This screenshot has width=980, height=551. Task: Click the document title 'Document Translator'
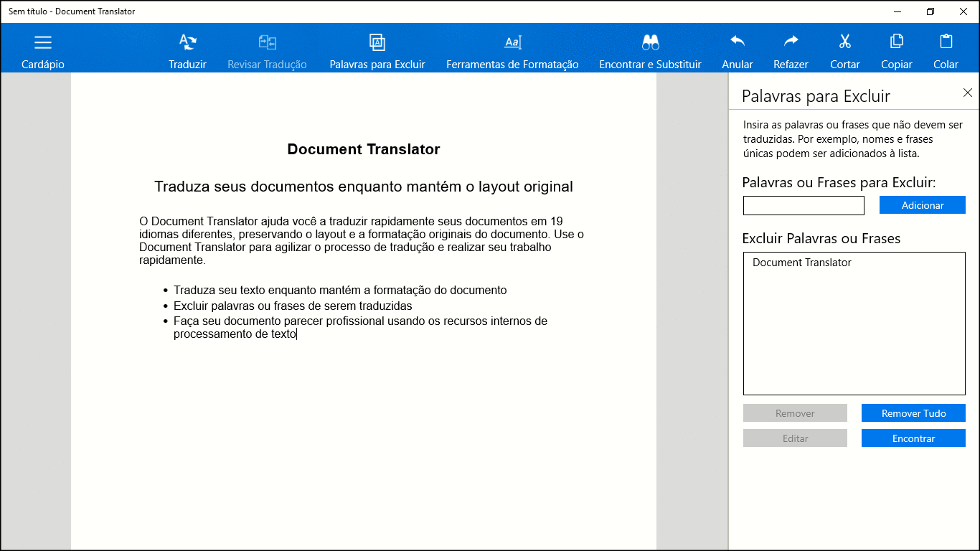point(363,149)
